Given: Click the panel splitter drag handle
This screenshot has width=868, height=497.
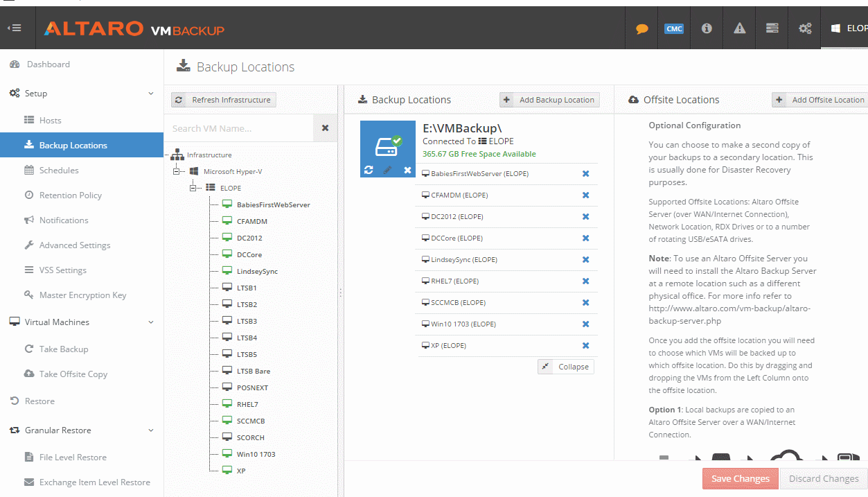Looking at the screenshot, I should [340, 293].
